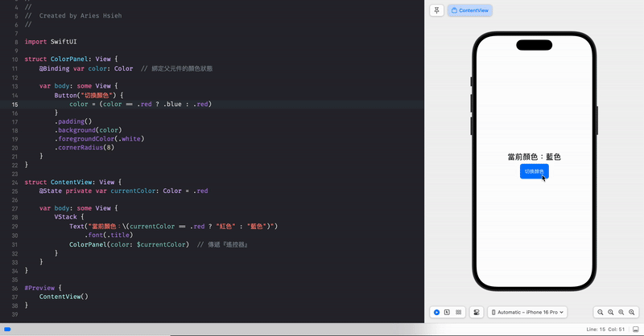Click the blue indicator in bottom-left bar
644x336 pixels.
(x=7, y=330)
